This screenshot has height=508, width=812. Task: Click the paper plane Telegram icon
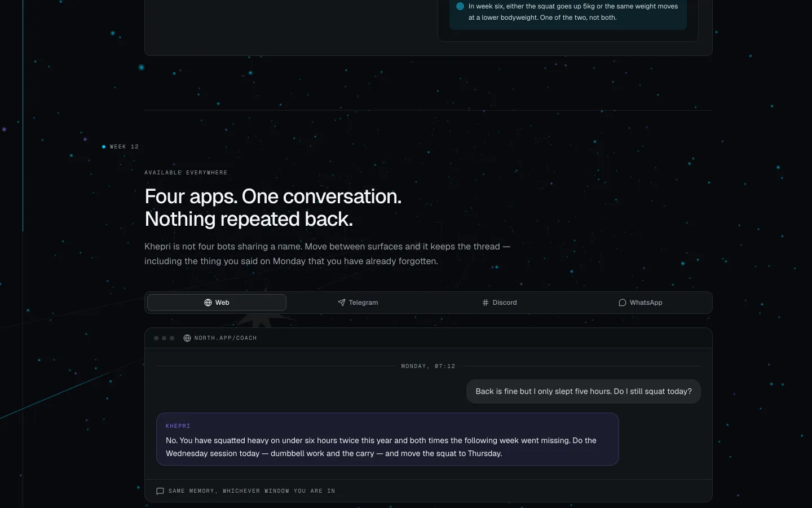(x=341, y=303)
